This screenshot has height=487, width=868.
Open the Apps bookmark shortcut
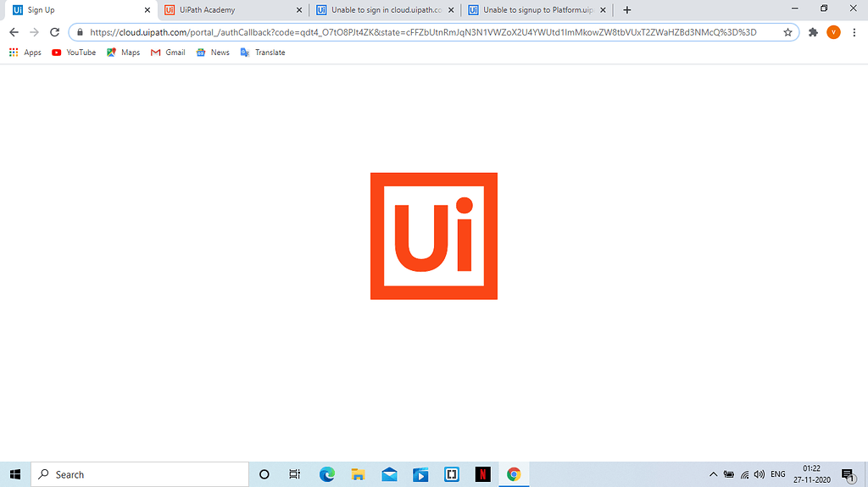[x=25, y=52]
